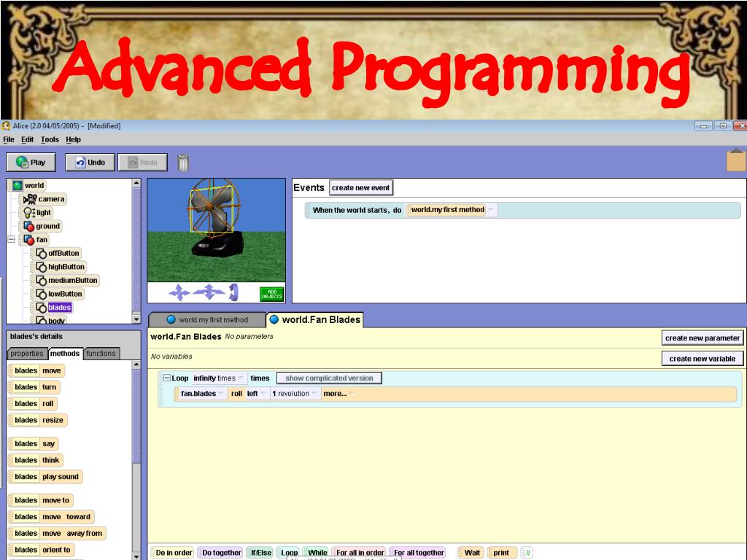The height and width of the screenshot is (560, 747).
Task: Click the camera forward/turn arrows control
Action: [209, 292]
